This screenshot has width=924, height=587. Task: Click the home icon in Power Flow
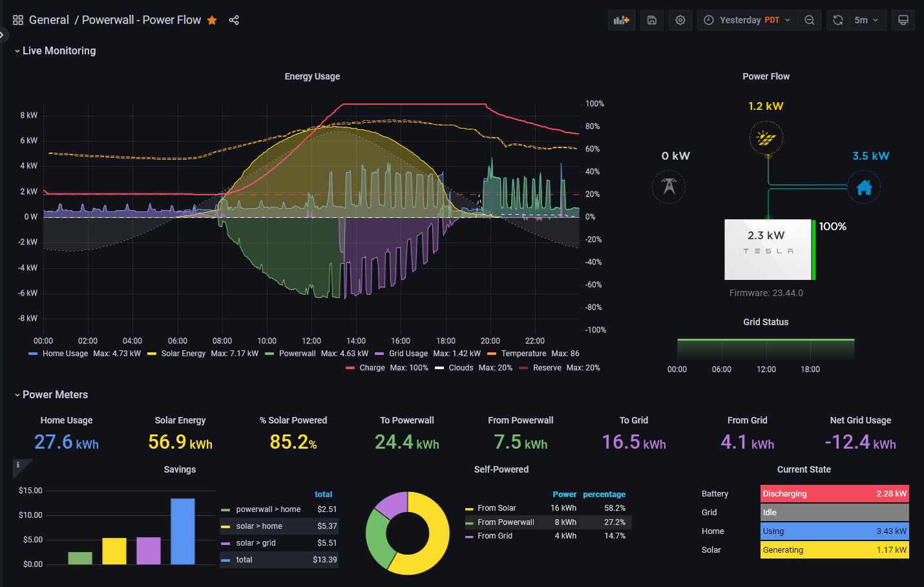coord(864,187)
